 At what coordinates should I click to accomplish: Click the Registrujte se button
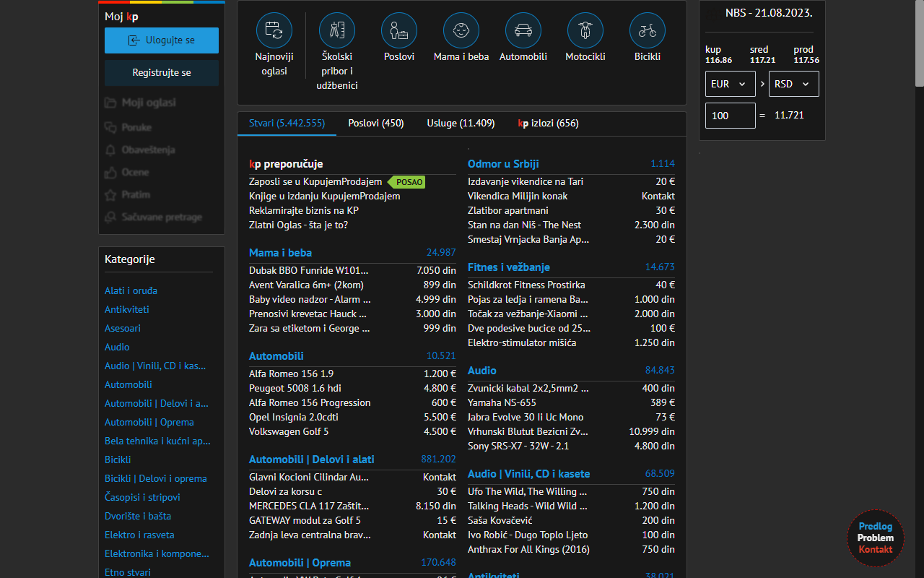pos(162,73)
